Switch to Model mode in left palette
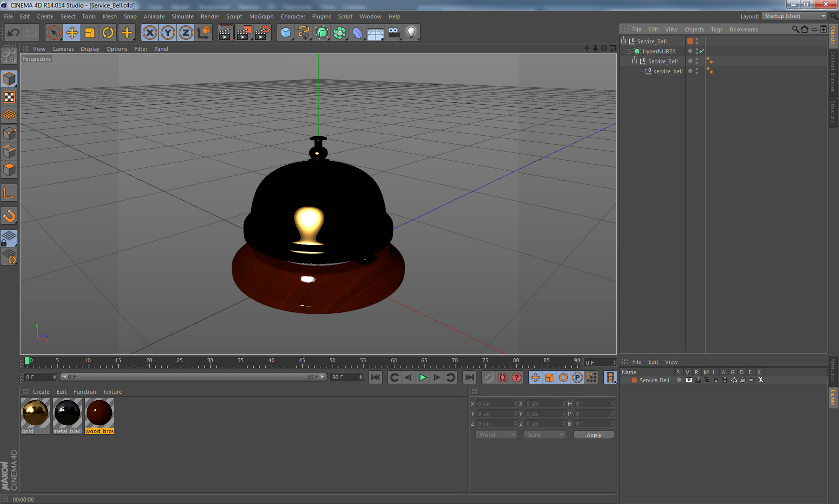 [9, 79]
